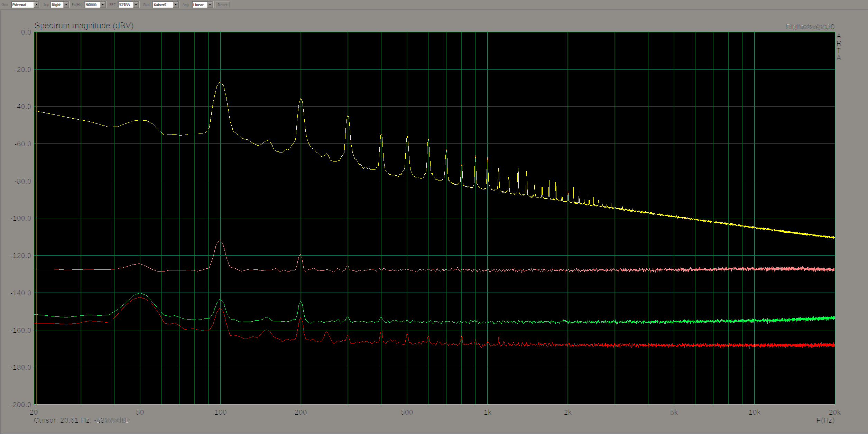Image resolution: width=868 pixels, height=434 pixels.
Task: Click the yellow trace peak at 200 Hz
Action: pyautogui.click(x=301, y=99)
